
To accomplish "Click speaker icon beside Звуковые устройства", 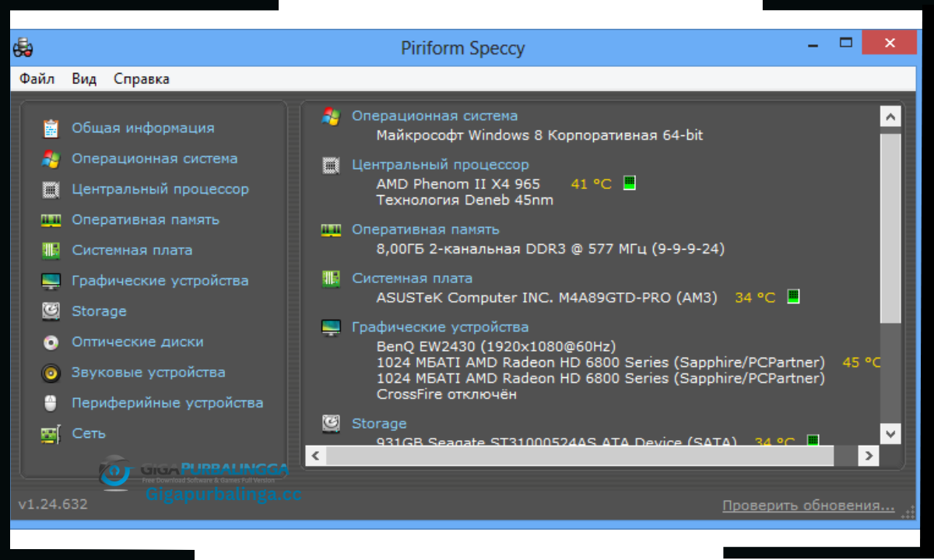I will pyautogui.click(x=51, y=373).
